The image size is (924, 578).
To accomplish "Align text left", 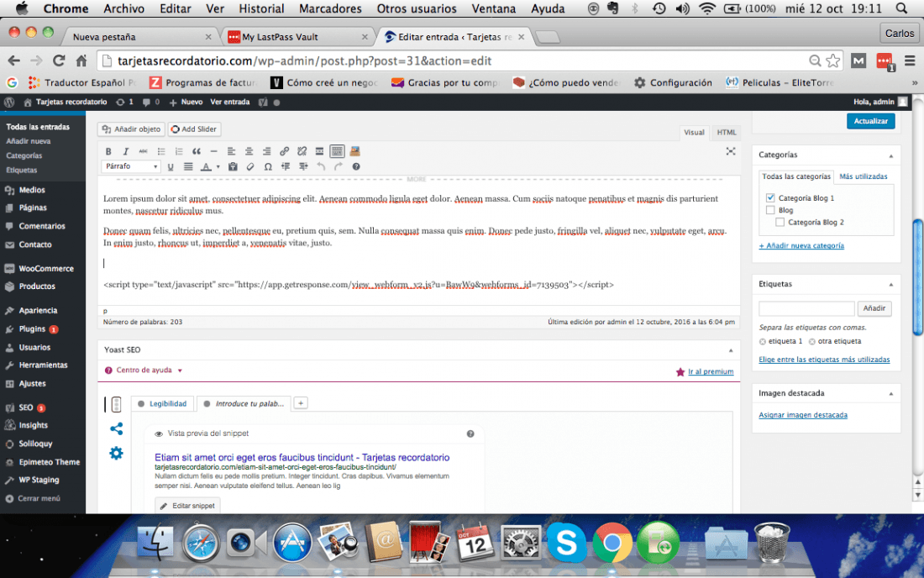I will pyautogui.click(x=231, y=151).
